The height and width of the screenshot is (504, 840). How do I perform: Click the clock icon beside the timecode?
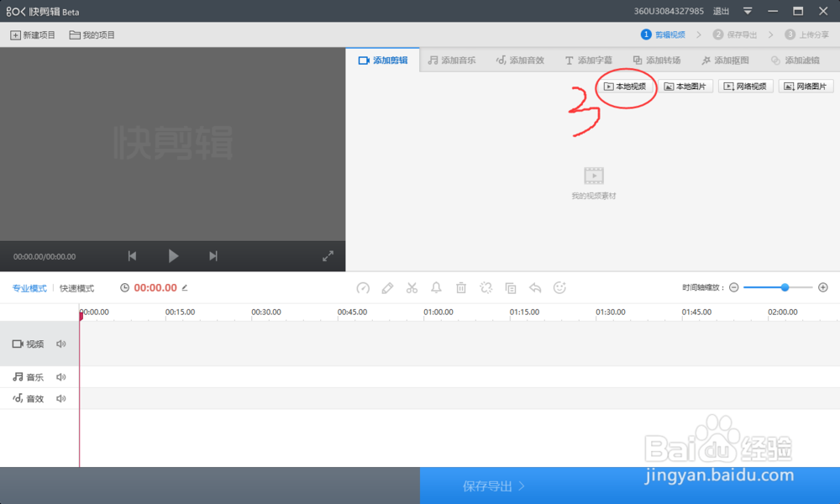[x=124, y=287]
